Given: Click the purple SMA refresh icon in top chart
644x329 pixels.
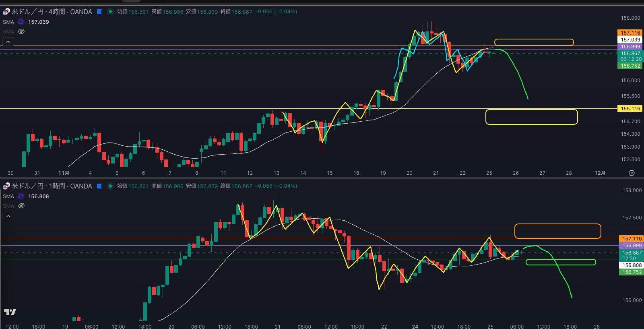Looking at the screenshot, I should 21,22.
